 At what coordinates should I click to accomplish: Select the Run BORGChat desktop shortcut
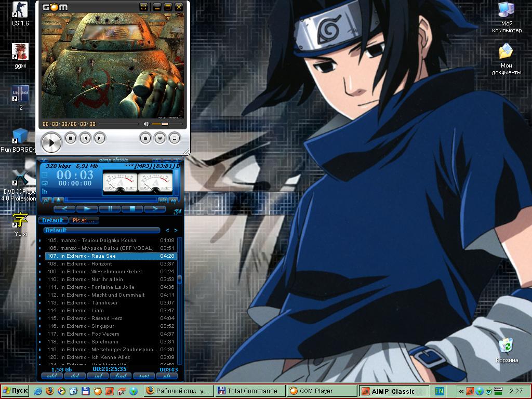tap(18, 140)
